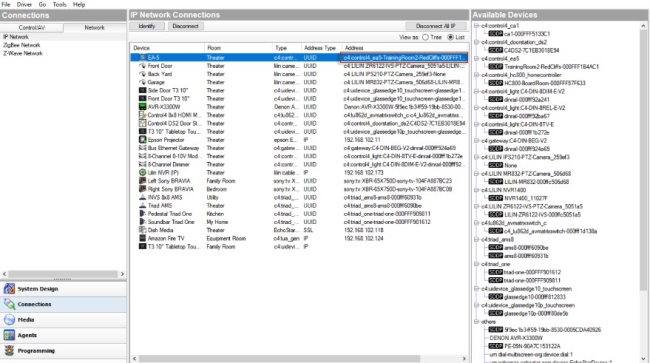Open the Tools menu
This screenshot has height=363, width=650.
coord(59,5)
